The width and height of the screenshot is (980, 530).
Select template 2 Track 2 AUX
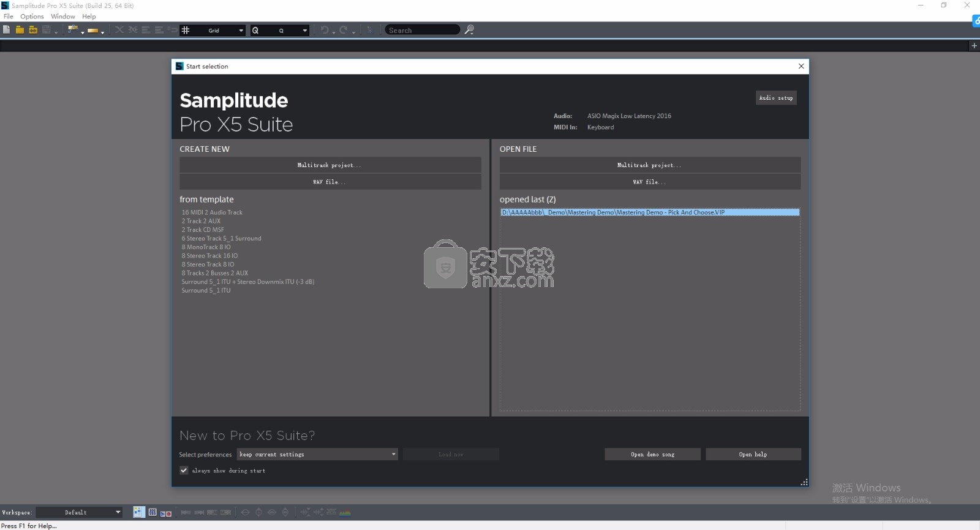201,221
